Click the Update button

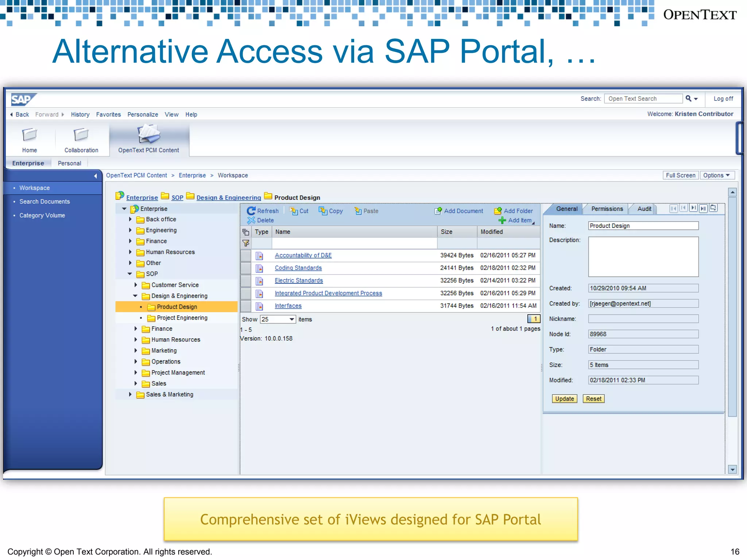[x=565, y=398]
